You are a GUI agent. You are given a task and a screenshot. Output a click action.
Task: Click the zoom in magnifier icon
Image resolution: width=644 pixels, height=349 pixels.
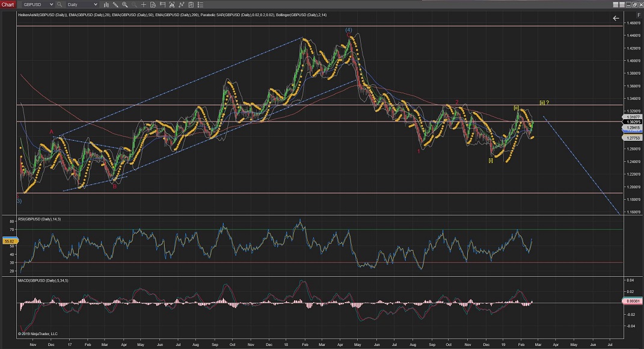124,4
